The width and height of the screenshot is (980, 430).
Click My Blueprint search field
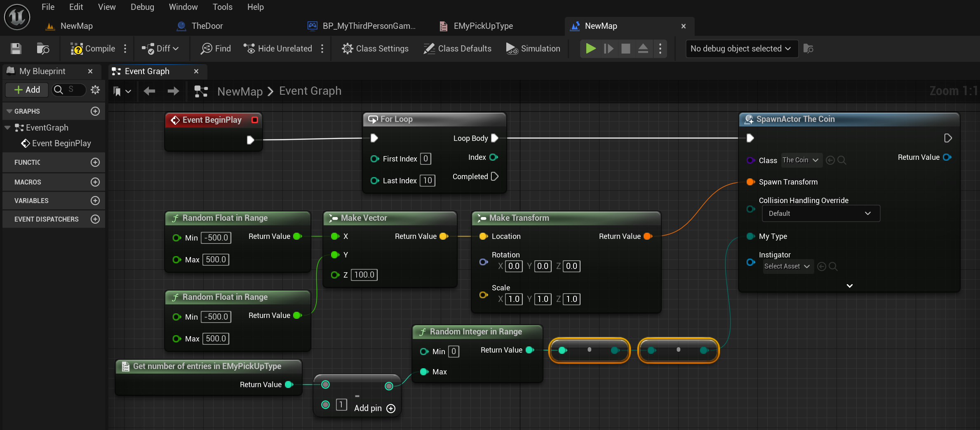tap(69, 90)
